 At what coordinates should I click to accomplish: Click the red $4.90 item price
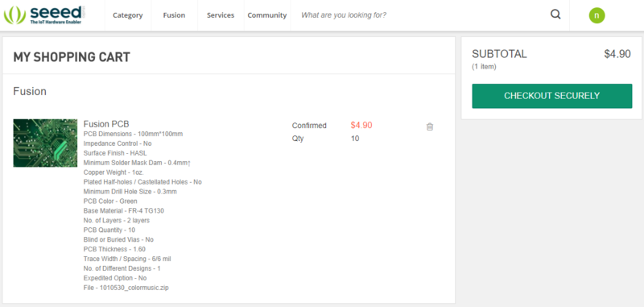point(361,126)
